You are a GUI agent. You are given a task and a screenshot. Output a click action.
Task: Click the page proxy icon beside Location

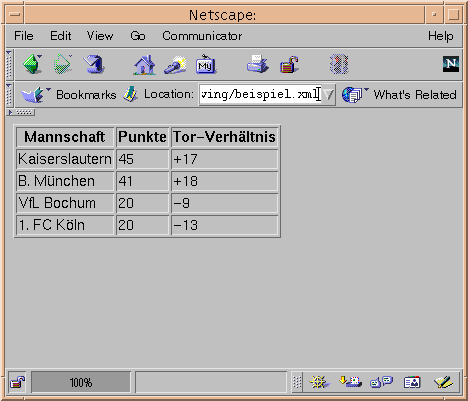[130, 94]
